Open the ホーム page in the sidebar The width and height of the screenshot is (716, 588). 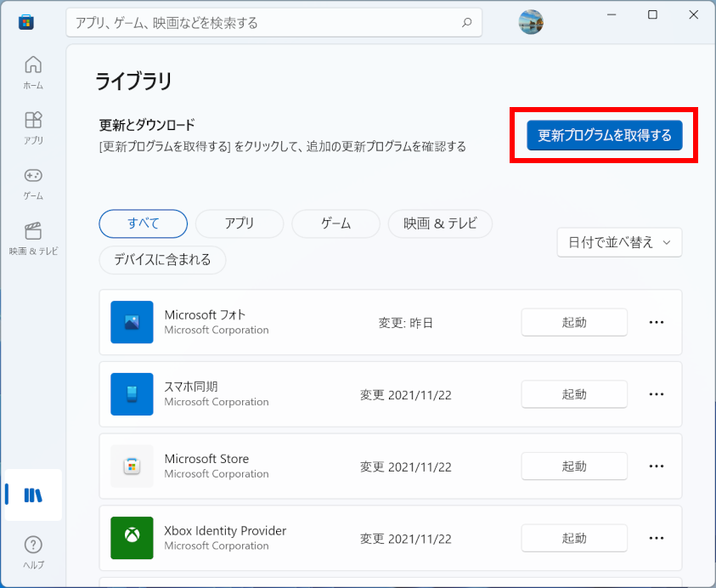coord(33,72)
